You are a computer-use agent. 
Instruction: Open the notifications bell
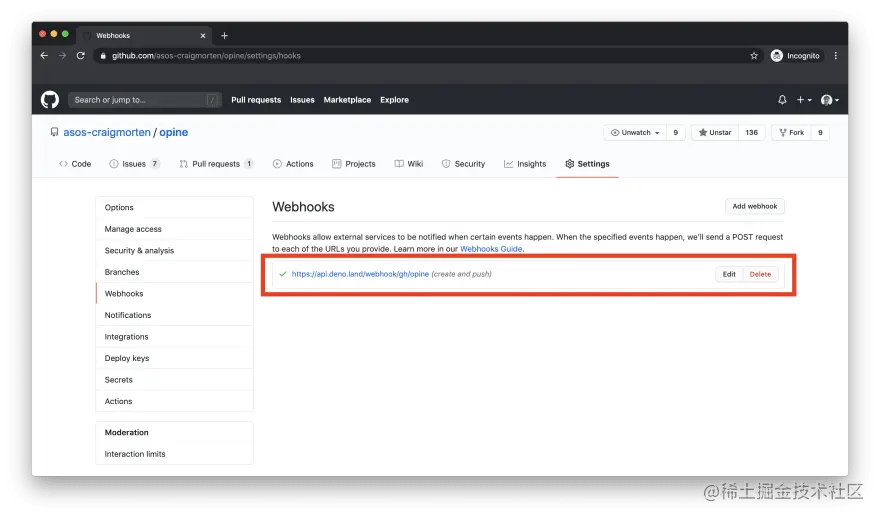click(x=782, y=100)
